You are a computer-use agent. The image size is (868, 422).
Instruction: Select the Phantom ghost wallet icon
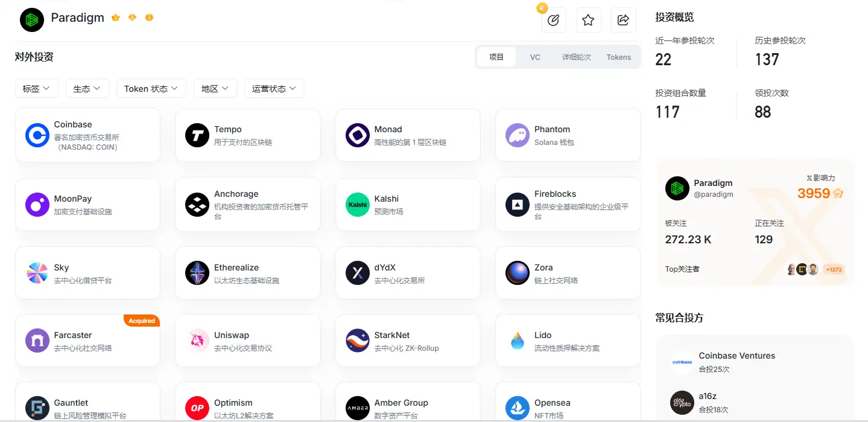[517, 135]
